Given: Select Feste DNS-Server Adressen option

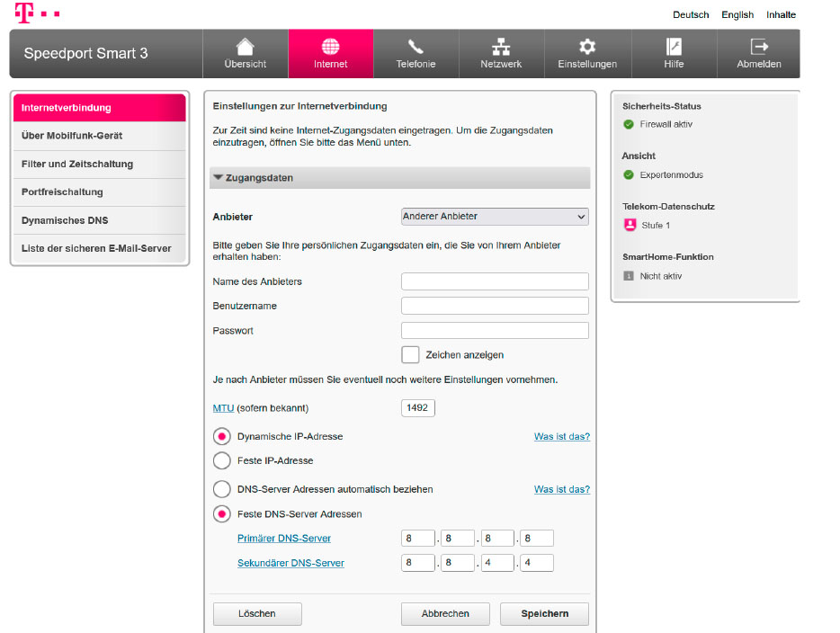Looking at the screenshot, I should point(222,514).
